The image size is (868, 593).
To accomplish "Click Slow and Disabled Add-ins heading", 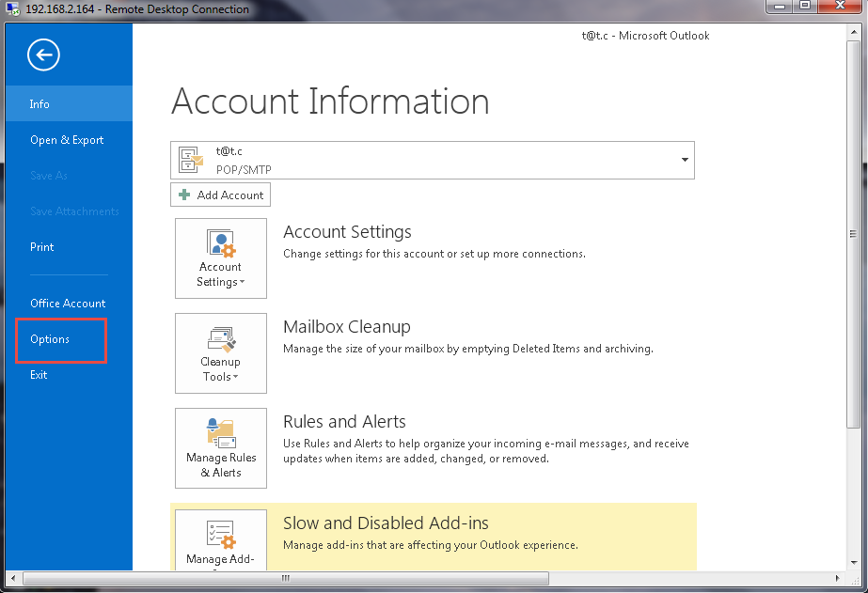I will point(386,523).
